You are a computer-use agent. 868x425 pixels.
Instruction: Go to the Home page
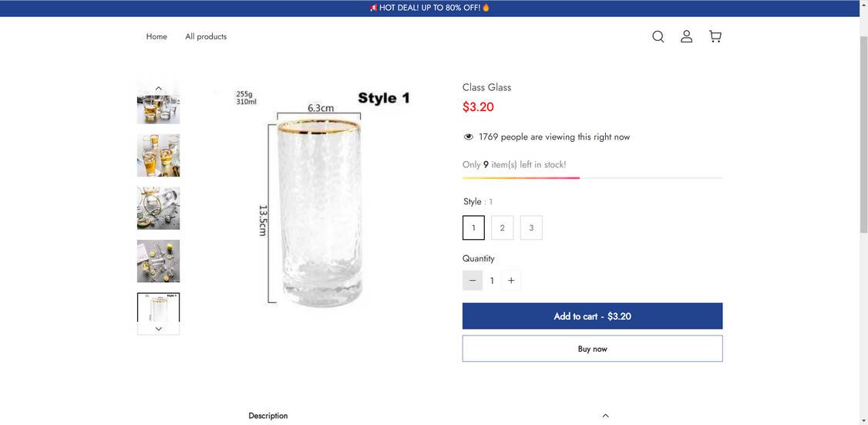(x=156, y=36)
